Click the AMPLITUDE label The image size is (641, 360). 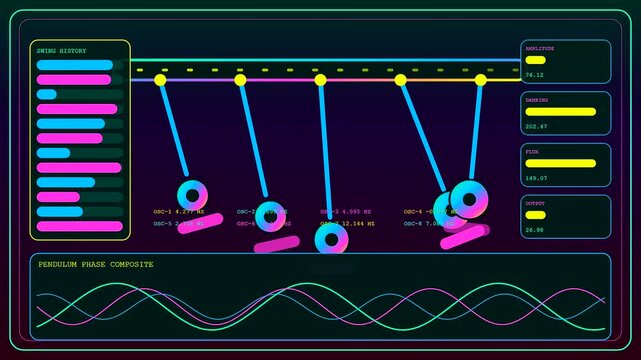(x=540, y=49)
